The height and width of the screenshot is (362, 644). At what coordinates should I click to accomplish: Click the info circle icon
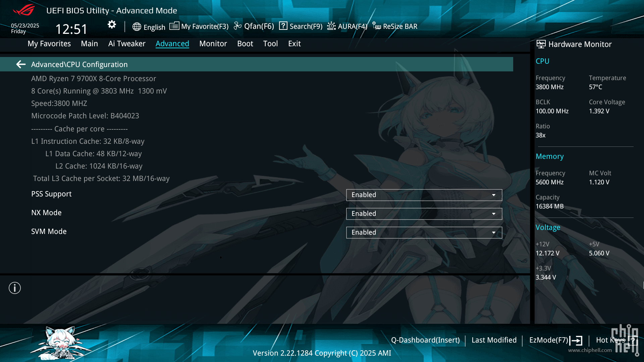15,288
